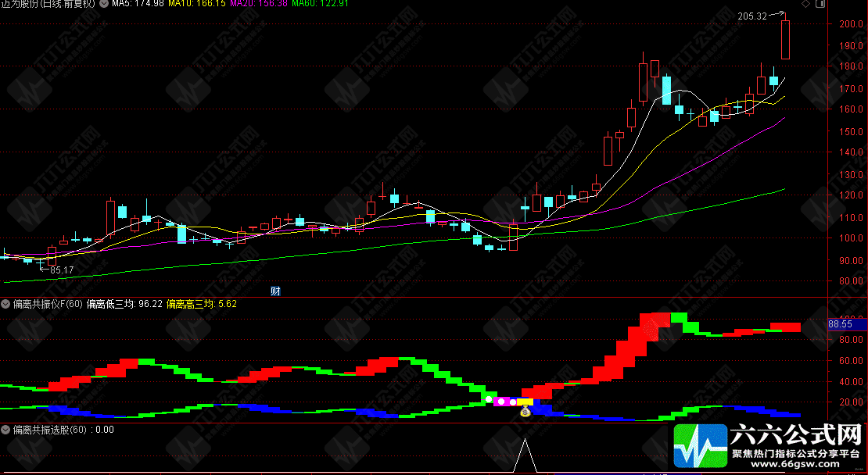Select the green MA60: 122.91 label
The image size is (868, 475).
click(x=320, y=4)
